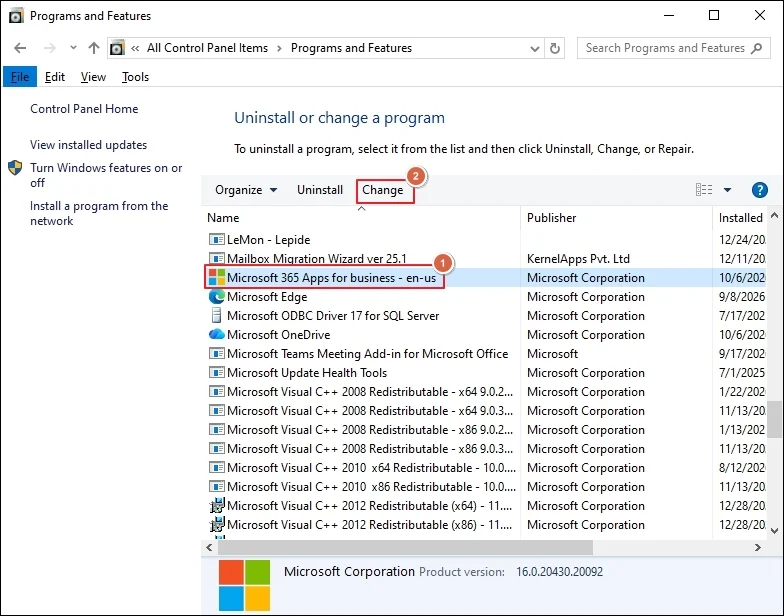
Task: Open the View menu
Action: point(93,77)
